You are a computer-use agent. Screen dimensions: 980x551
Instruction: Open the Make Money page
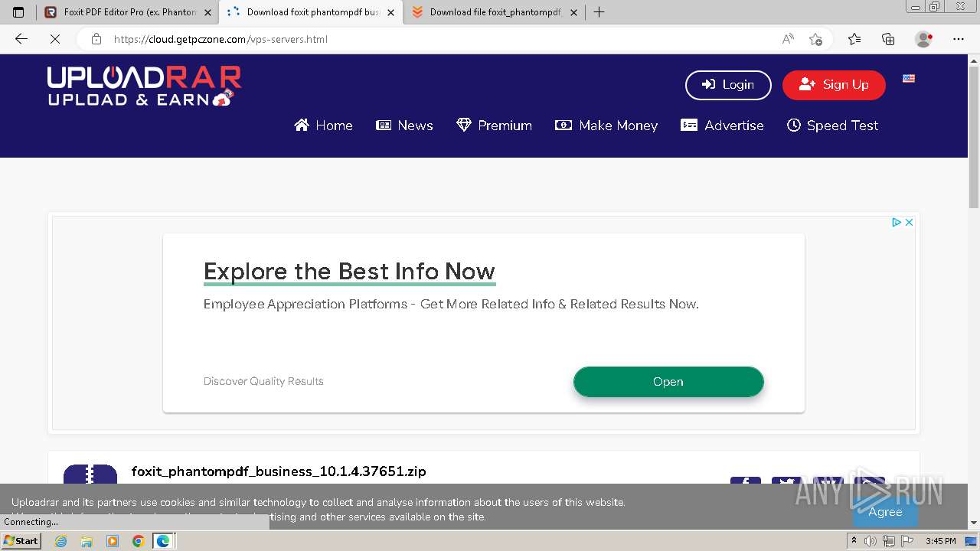(606, 126)
